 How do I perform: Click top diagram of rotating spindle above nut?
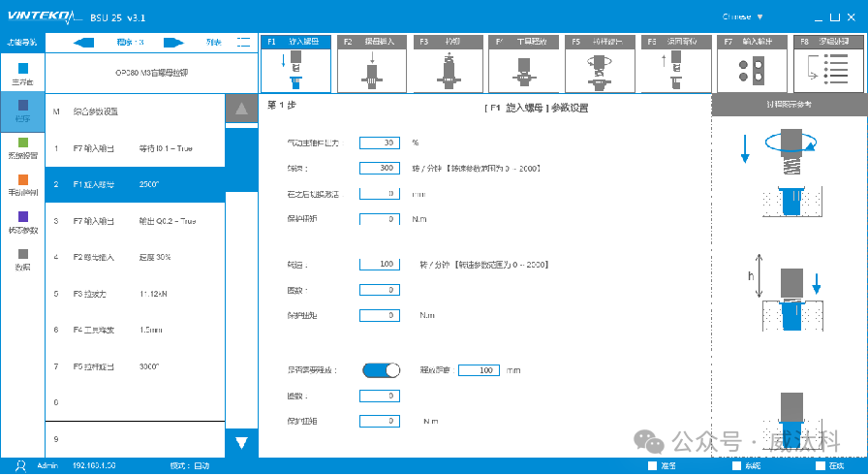(x=782, y=174)
